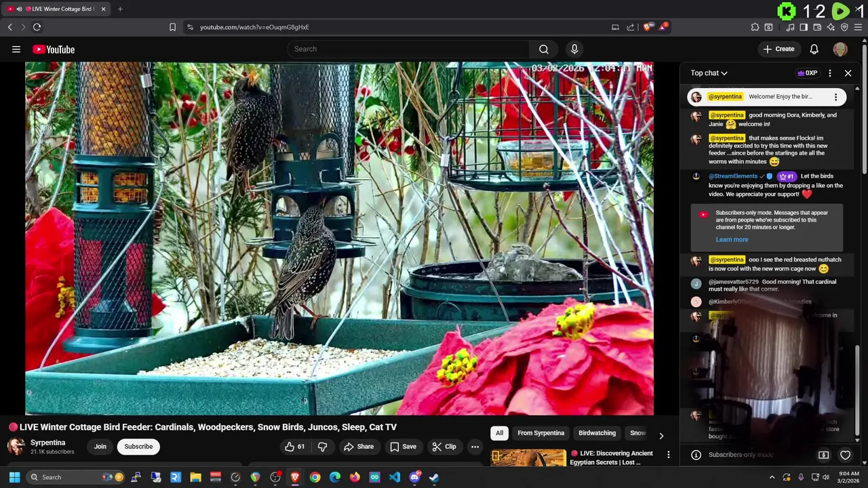Open options for pinned Welcome message
Viewport: 868px width, 488px height.
tap(835, 97)
